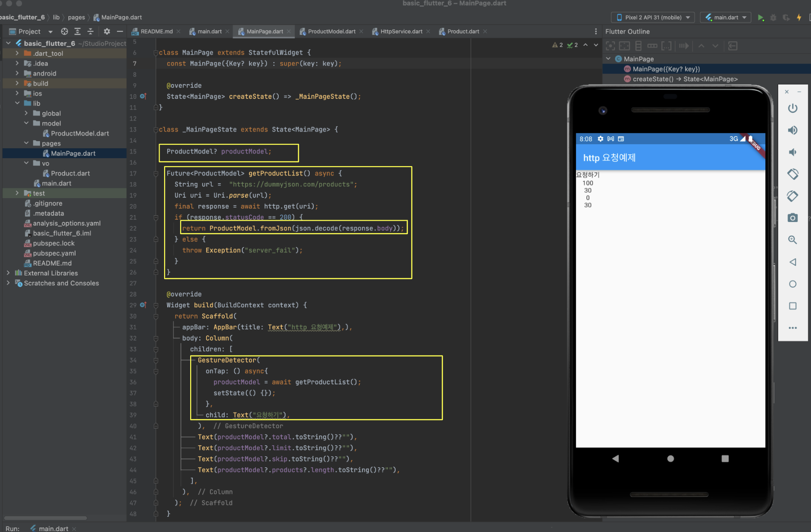
Task: Click 'pages' breadcrumb in navigation bar
Action: (76, 18)
